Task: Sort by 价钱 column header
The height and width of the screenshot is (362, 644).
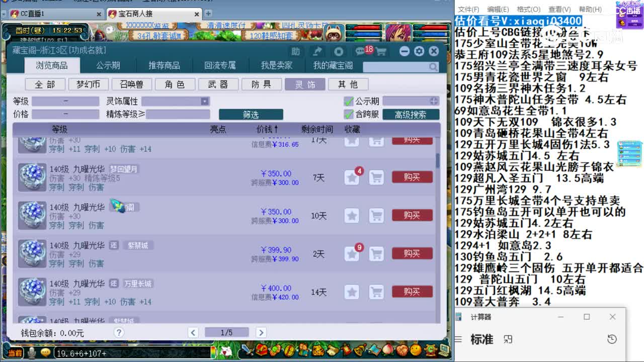Action: click(x=267, y=130)
